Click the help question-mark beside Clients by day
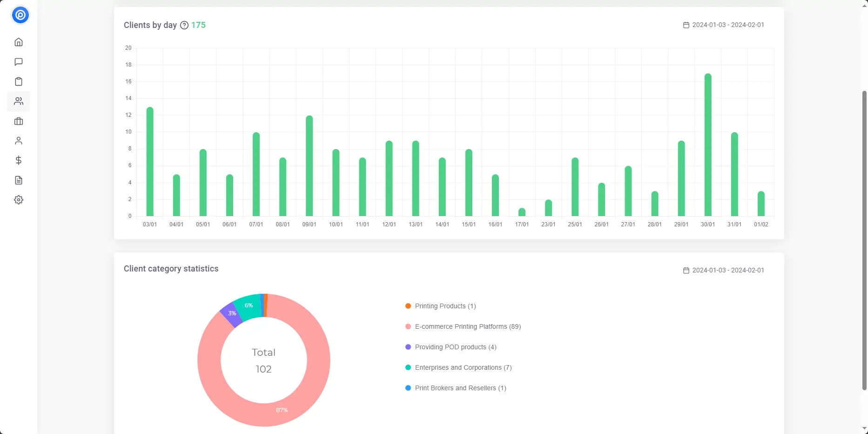Screen dimensions: 868x434 point(184,26)
